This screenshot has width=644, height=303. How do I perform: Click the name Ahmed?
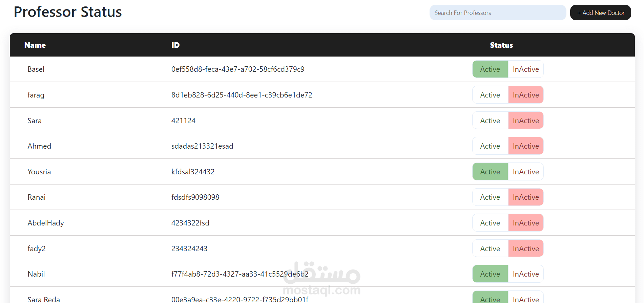(39, 146)
